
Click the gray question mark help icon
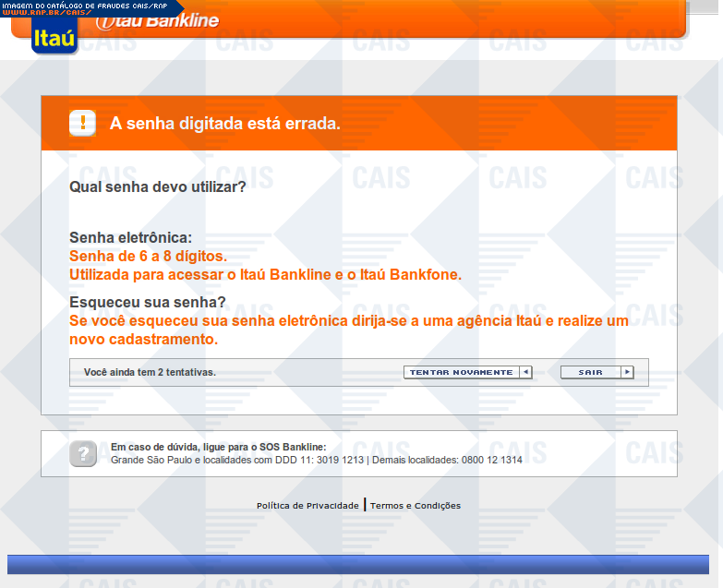pos(83,453)
